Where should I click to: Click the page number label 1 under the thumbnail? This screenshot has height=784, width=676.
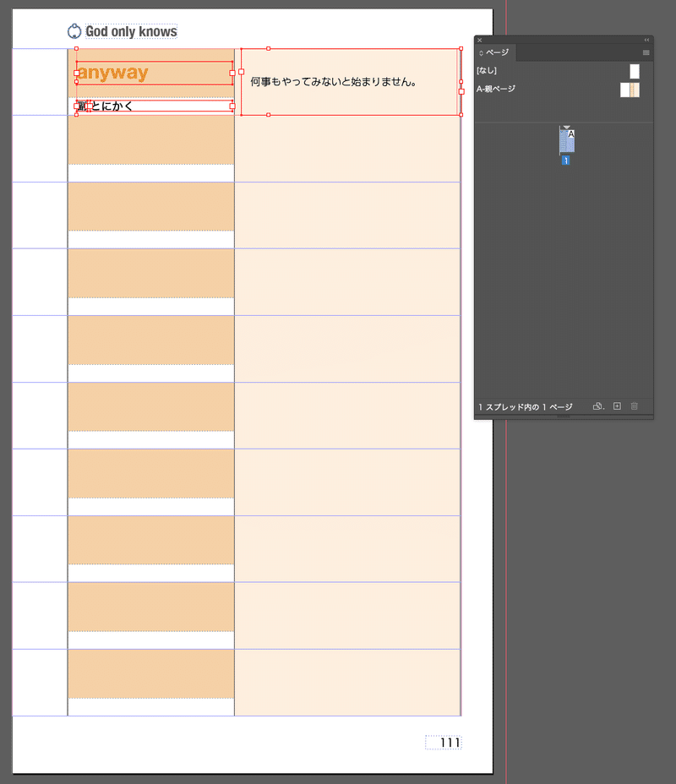[x=565, y=161]
